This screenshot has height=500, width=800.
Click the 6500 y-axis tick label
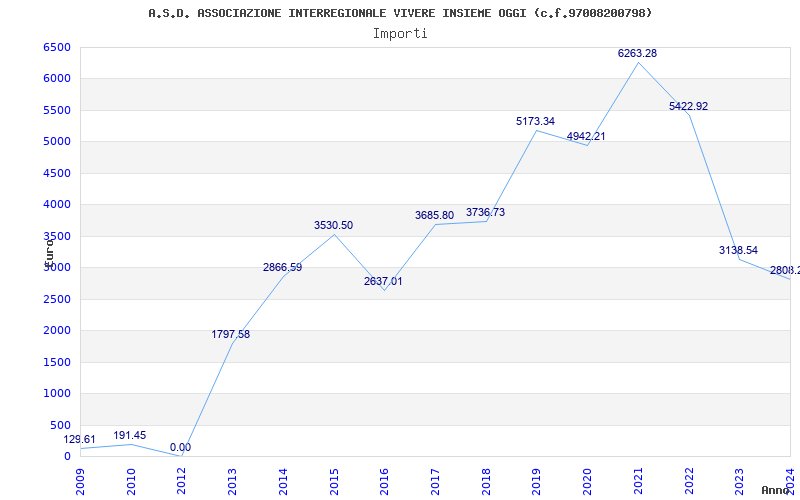57,47
